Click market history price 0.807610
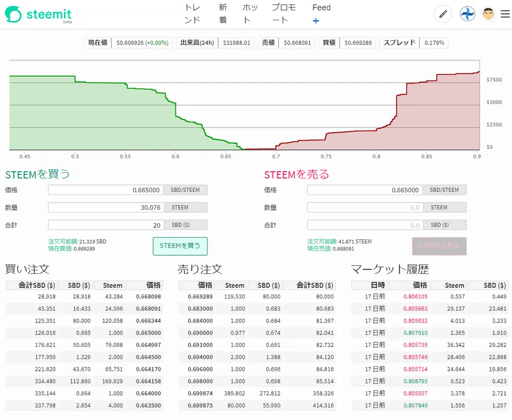The height and width of the screenshot is (420, 512). tap(415, 333)
